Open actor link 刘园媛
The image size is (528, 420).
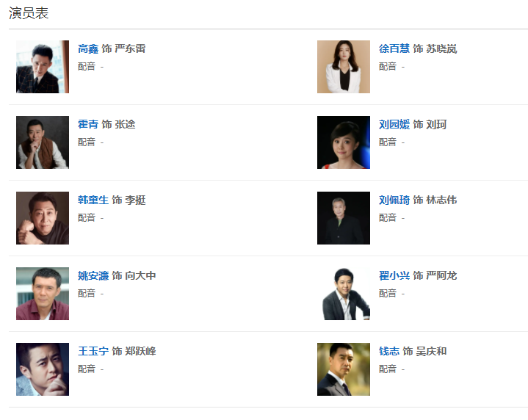click(394, 125)
